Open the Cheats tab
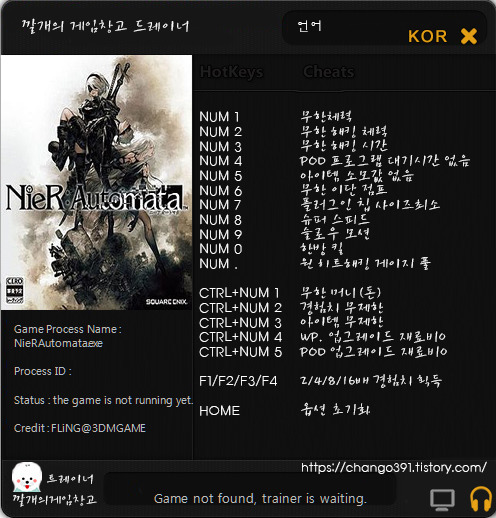Viewport: 496px width, 518px height. 329,72
